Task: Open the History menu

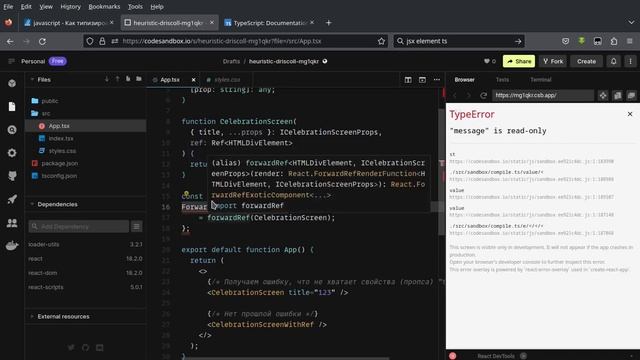Action: (x=70, y=7)
